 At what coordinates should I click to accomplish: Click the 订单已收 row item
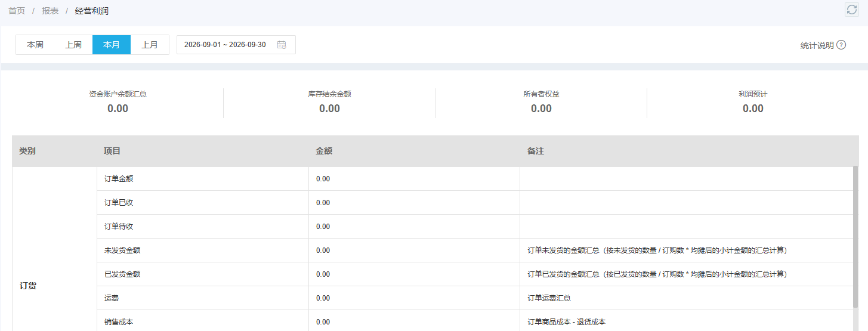click(119, 203)
